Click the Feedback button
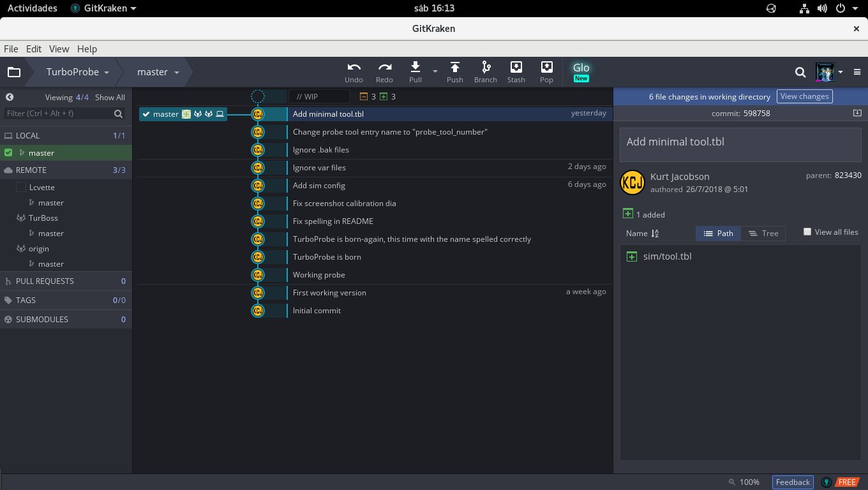This screenshot has height=490, width=868. [x=793, y=482]
